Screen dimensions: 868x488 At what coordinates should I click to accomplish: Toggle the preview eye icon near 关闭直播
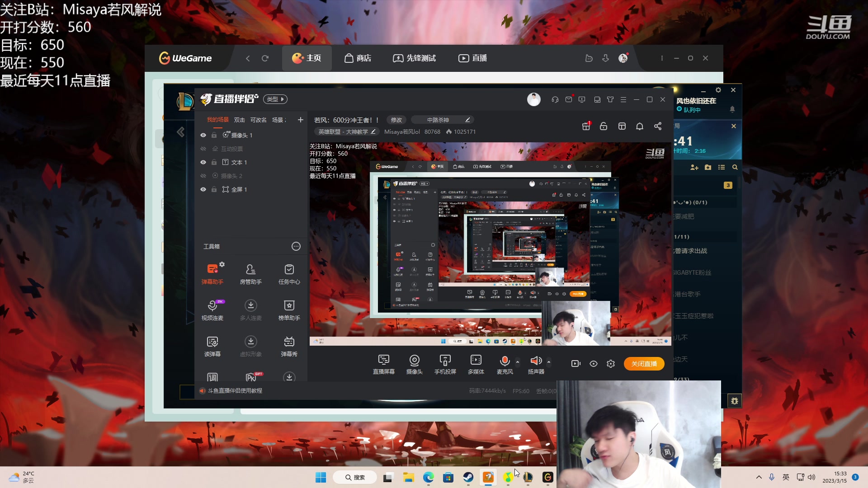point(593,364)
